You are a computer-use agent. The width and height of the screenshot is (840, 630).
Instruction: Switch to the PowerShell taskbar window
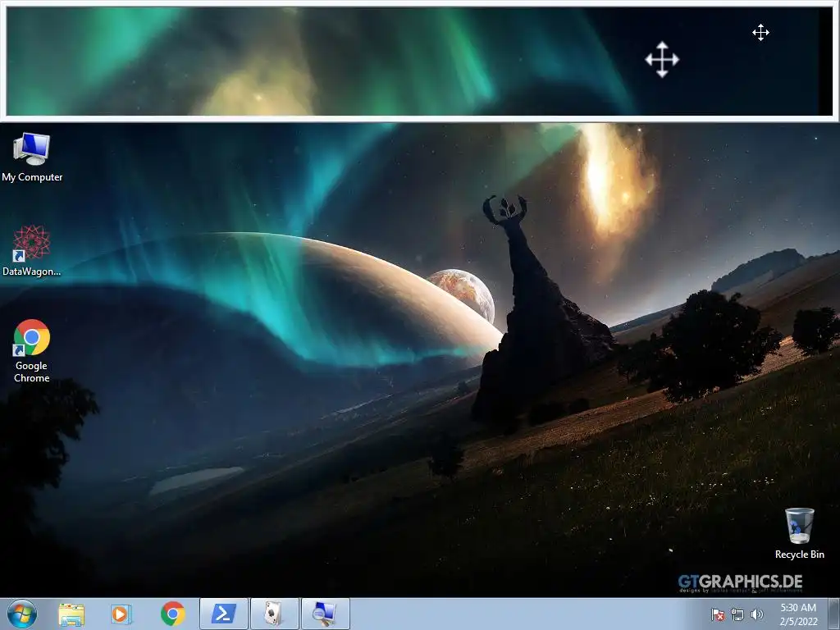(x=224, y=614)
